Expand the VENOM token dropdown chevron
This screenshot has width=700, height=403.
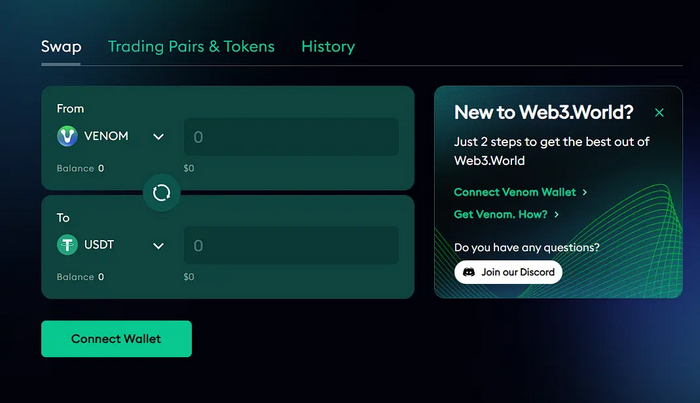click(158, 137)
